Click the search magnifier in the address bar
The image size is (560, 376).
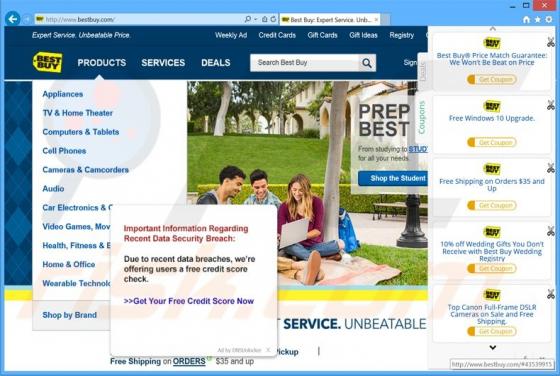pos(248,19)
